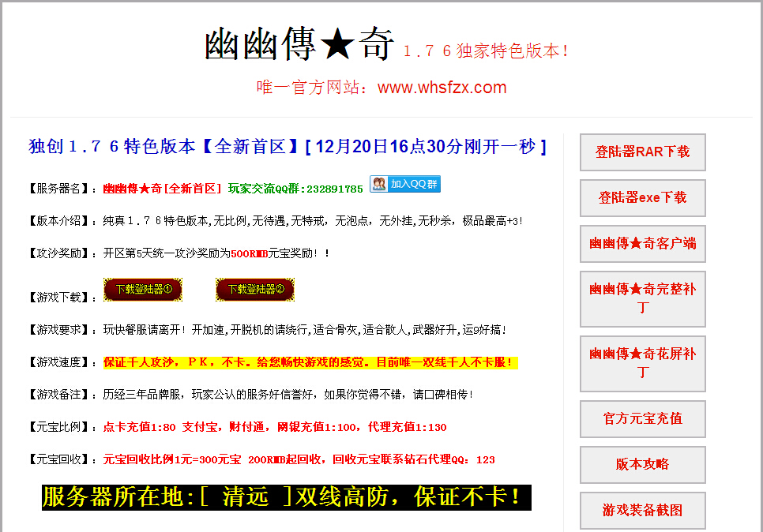Click the green 玩家交流QQ群 number text

295,189
